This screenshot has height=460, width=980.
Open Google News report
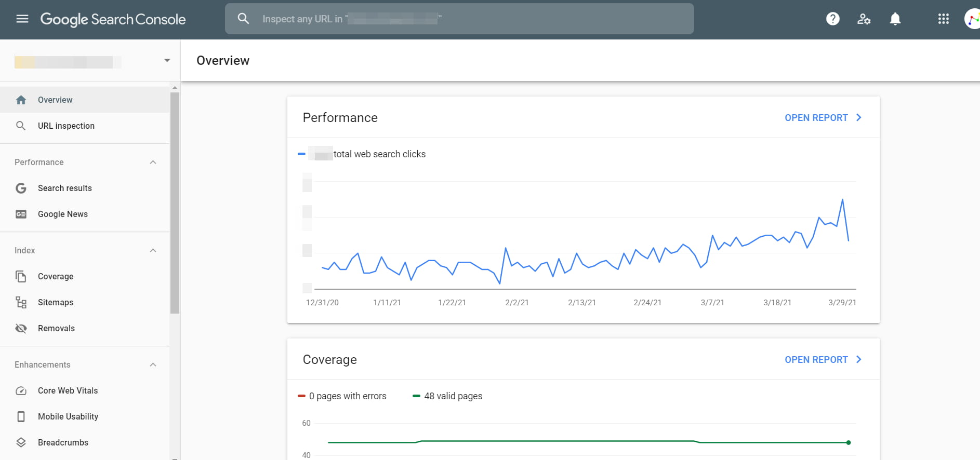85,214
